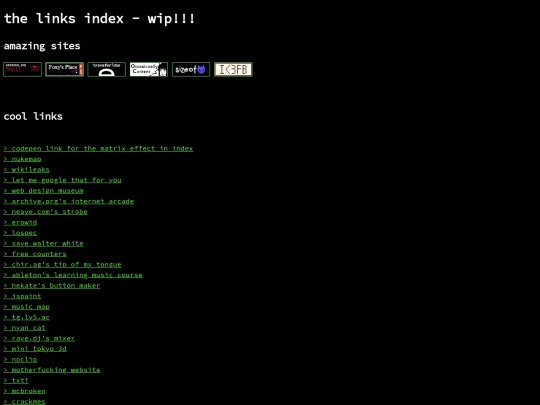
Task: Open the transfer-logo badge with white half-dome
Action: 106,70
